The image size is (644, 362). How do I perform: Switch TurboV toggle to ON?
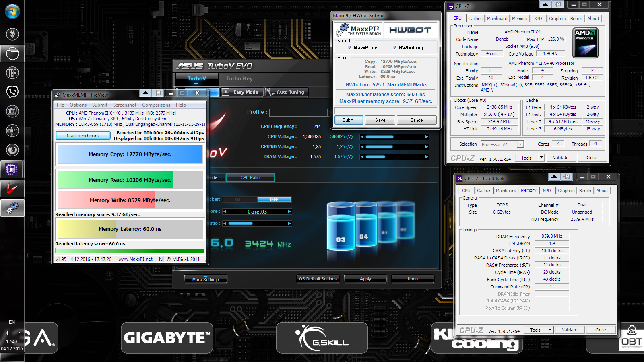[x=239, y=200]
